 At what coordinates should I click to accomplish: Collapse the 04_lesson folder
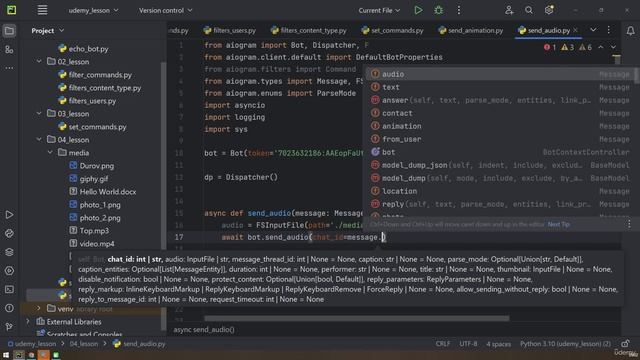click(x=39, y=140)
